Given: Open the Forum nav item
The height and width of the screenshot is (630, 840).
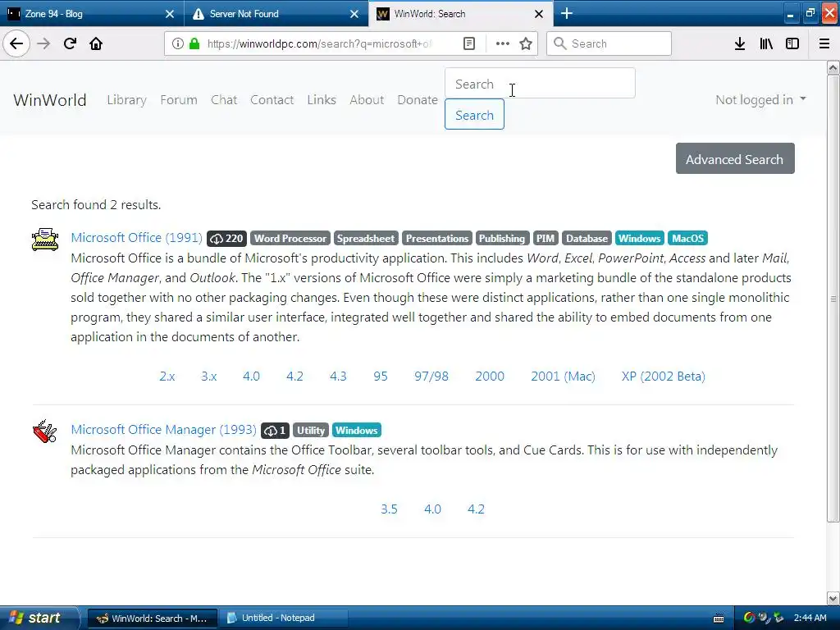Looking at the screenshot, I should click(x=178, y=99).
